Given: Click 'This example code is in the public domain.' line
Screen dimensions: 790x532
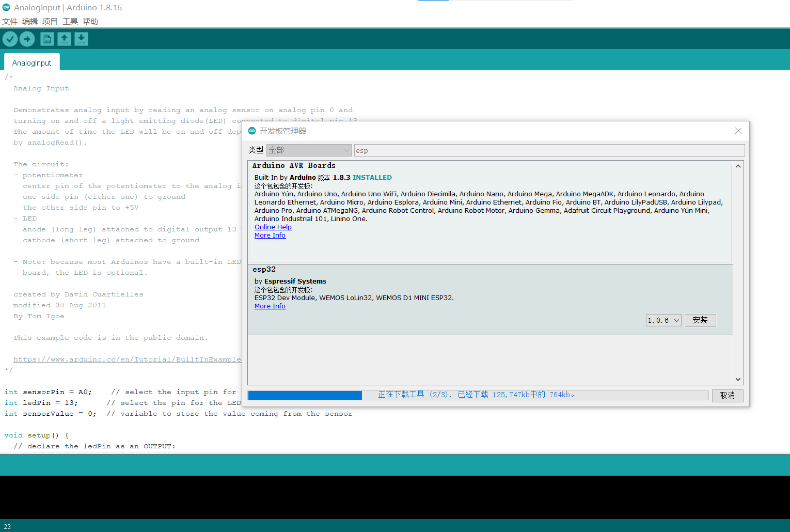Looking at the screenshot, I should pos(110,338).
